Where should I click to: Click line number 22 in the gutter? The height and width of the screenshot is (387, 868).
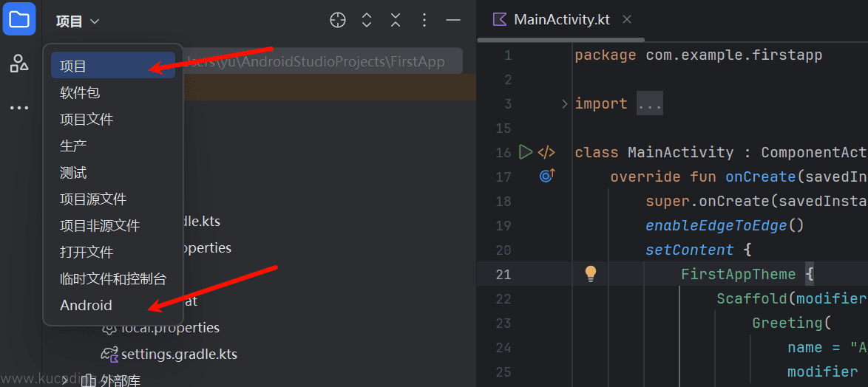tap(503, 298)
